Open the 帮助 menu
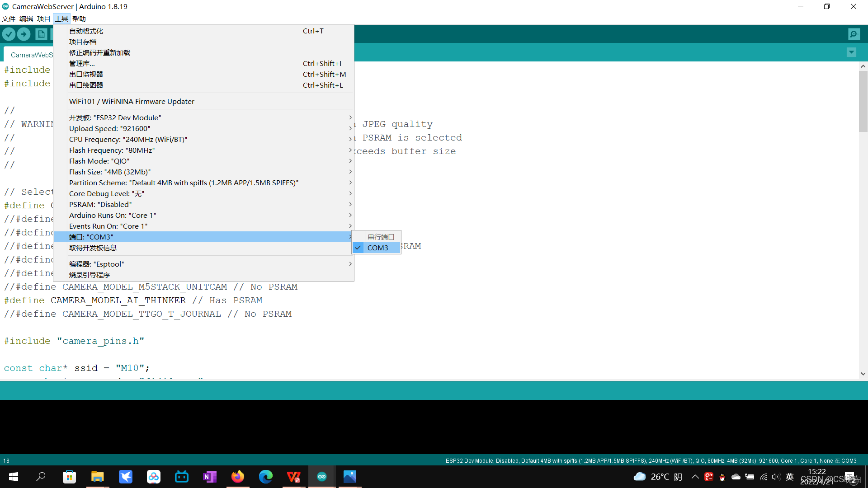The image size is (868, 488). tap(79, 19)
